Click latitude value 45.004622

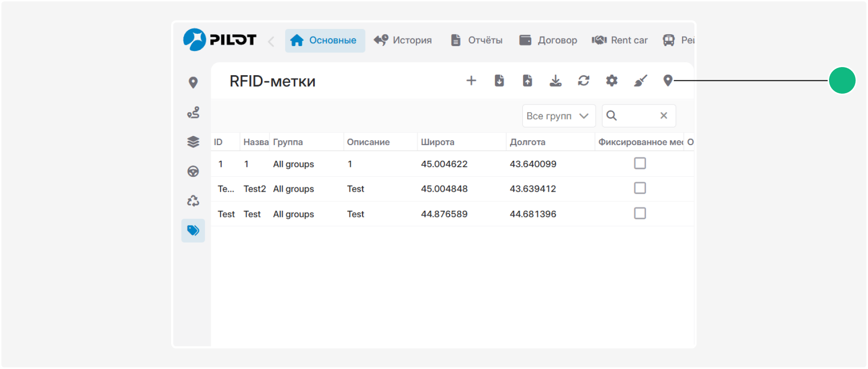pos(444,164)
